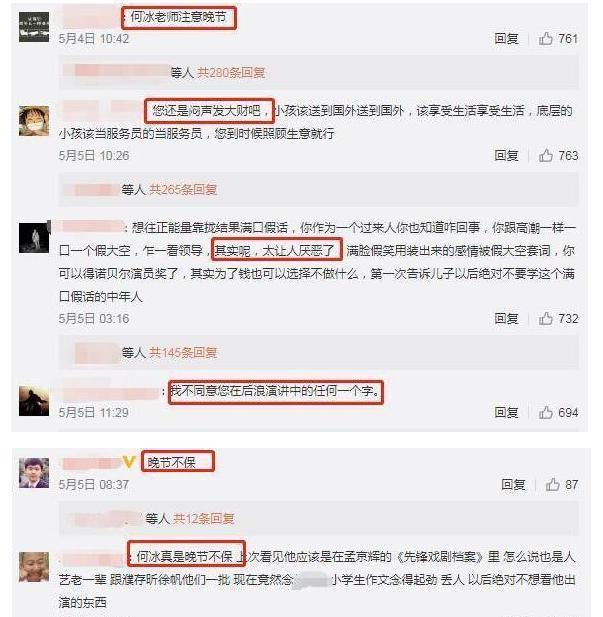Screen dimensions: 603x617
Task: Click 回复 on the 5月4日 10:42 comment
Action: [506, 39]
